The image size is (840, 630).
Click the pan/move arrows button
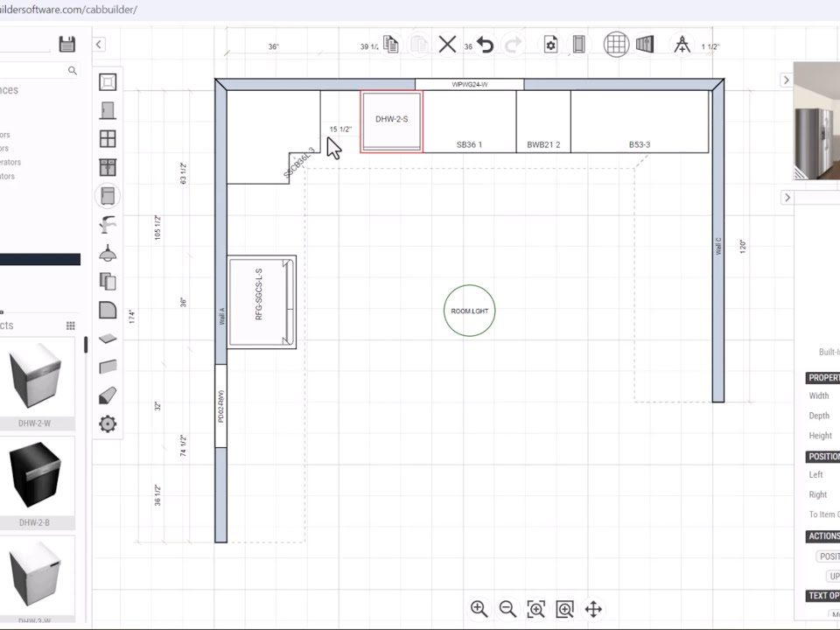[592, 609]
